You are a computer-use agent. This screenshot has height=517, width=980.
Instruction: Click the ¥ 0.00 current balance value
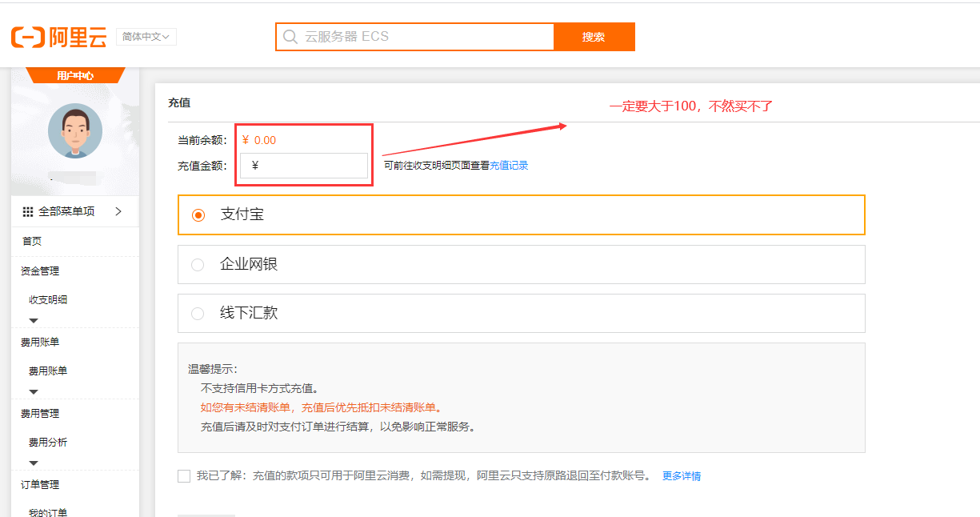pos(259,140)
